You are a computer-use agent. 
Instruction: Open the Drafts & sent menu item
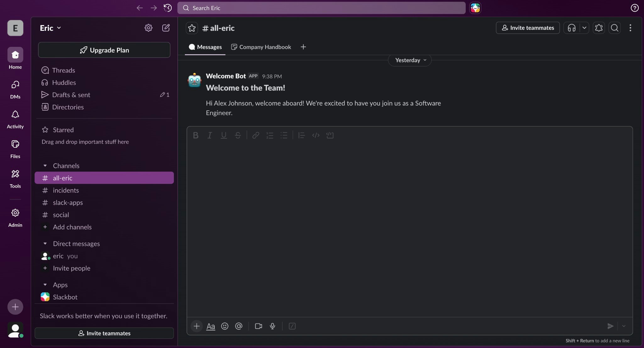pyautogui.click(x=71, y=95)
